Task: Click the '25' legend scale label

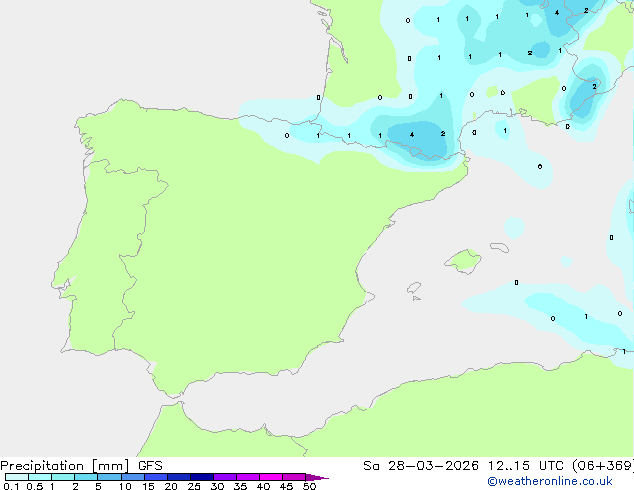Action: coord(194,486)
